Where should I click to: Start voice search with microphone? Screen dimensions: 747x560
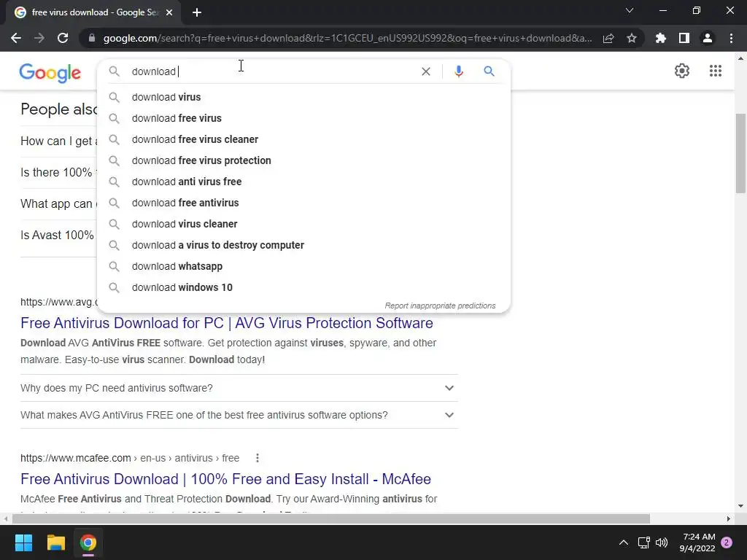[459, 71]
